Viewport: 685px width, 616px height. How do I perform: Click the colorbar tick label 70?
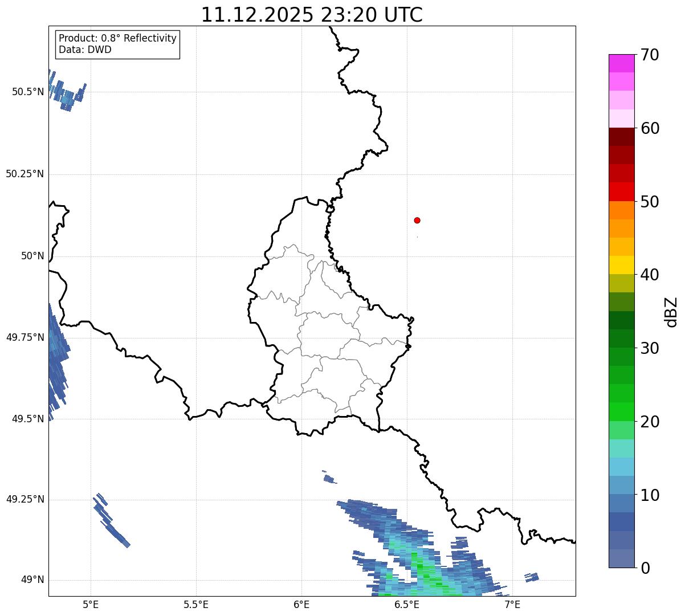click(650, 55)
